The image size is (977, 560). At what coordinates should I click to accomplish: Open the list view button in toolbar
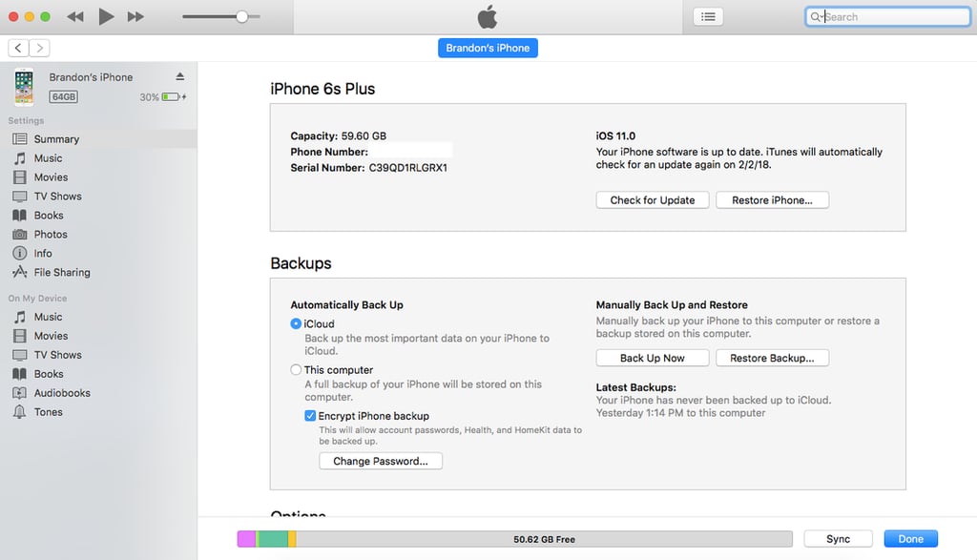pyautogui.click(x=709, y=17)
